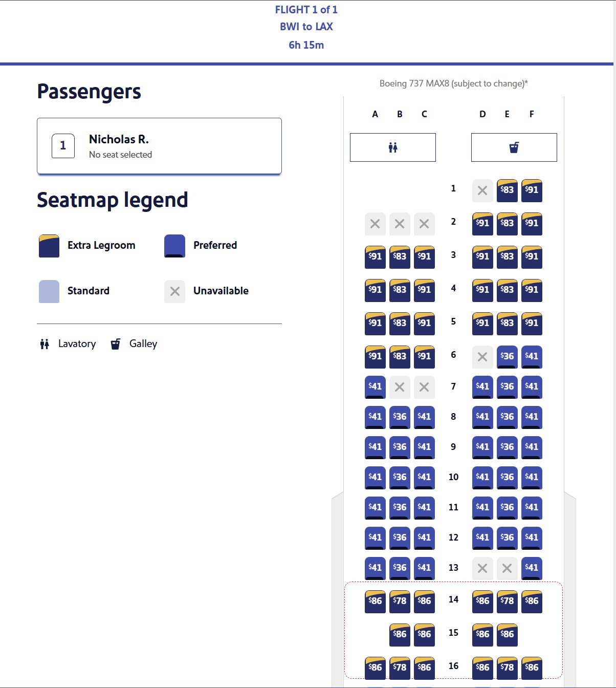Image resolution: width=616 pixels, height=688 pixels.
Task: Choose seat 5F for $91
Action: 532,324
